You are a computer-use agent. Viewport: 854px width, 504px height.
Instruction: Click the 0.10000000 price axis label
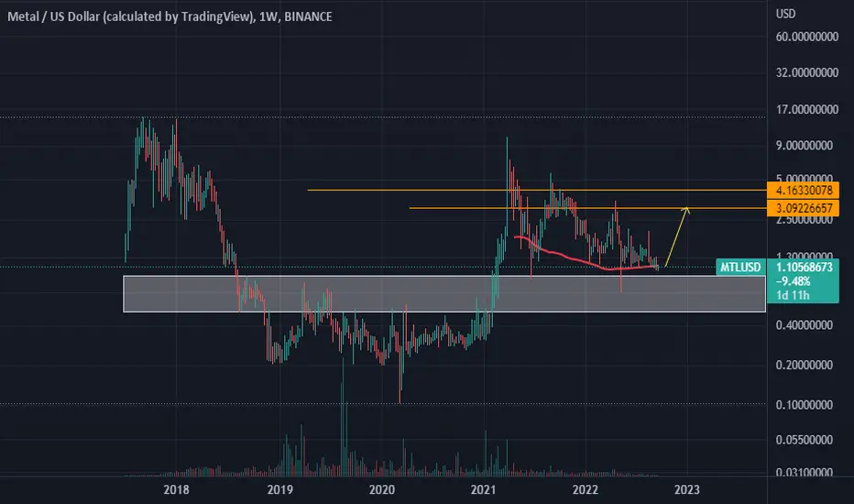point(805,405)
